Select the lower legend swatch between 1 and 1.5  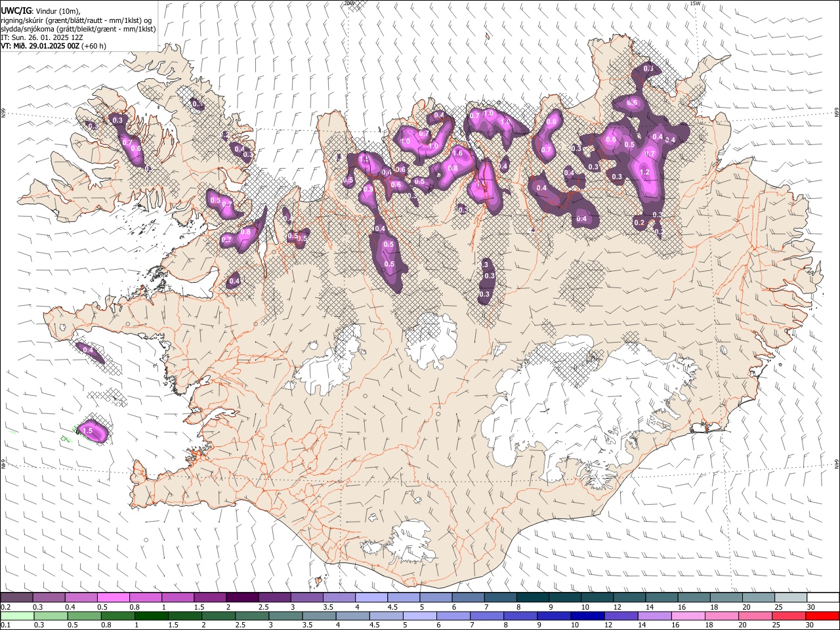coord(152,616)
